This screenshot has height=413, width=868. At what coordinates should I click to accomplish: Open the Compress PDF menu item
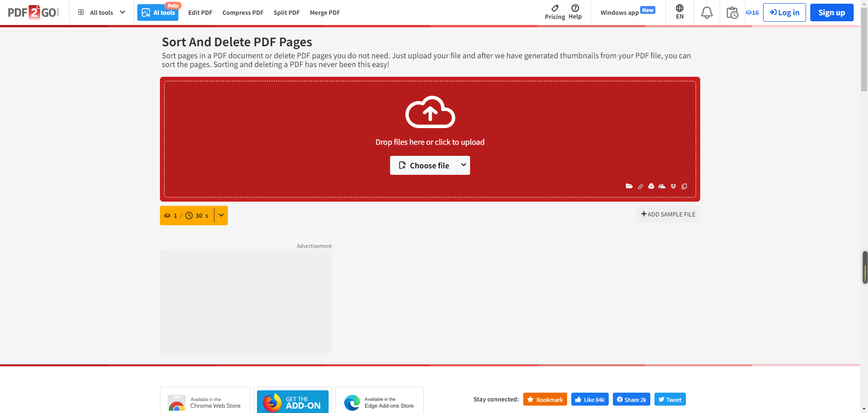pos(243,13)
